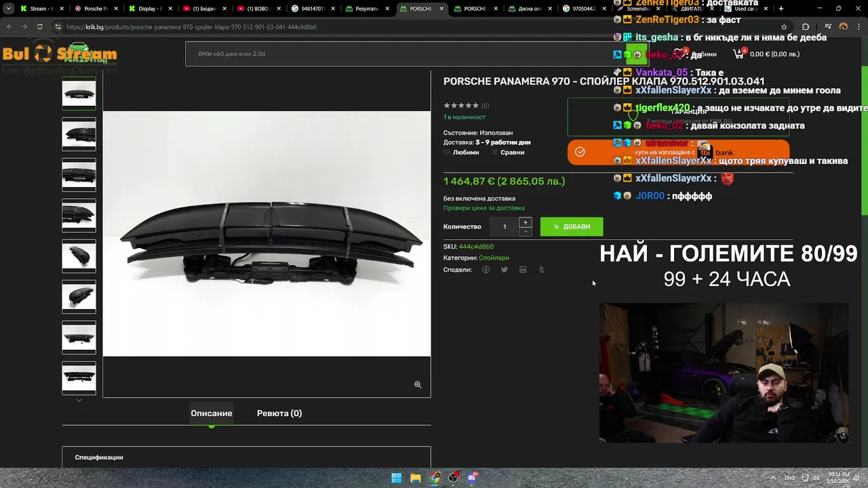This screenshot has height=488, width=868.
Task: Click the SKU 444c4d8b0 link
Action: click(476, 247)
